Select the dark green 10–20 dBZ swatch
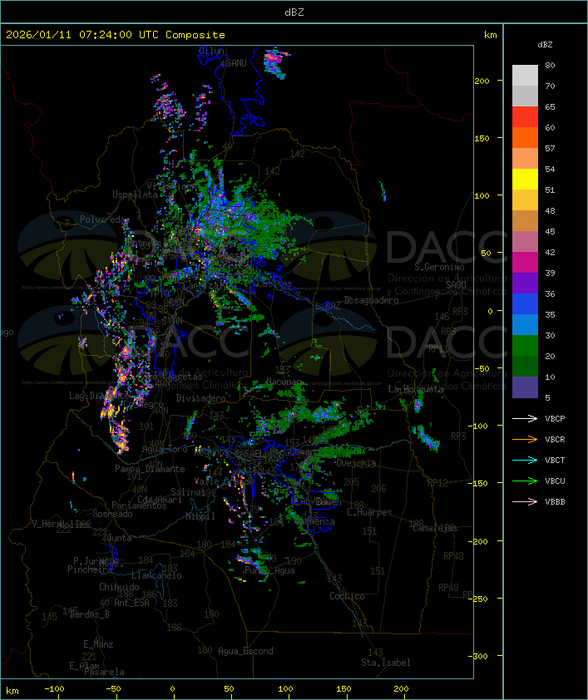The width and height of the screenshot is (588, 700). click(x=525, y=366)
